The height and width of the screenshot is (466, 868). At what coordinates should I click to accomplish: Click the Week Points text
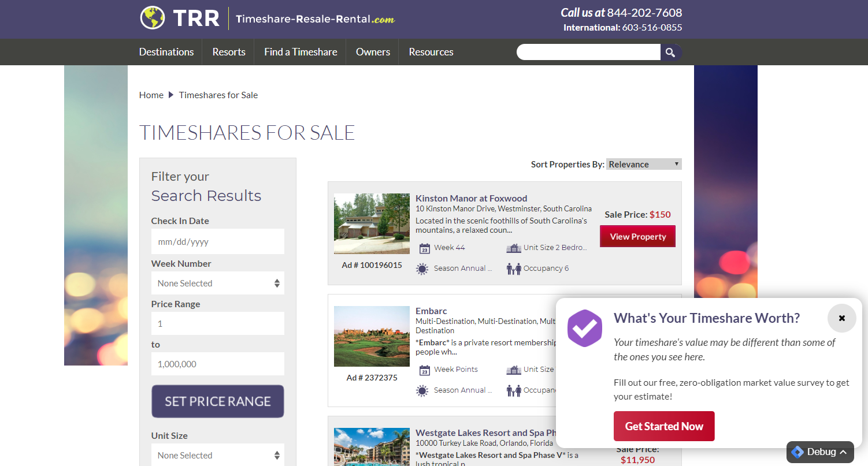tap(456, 370)
